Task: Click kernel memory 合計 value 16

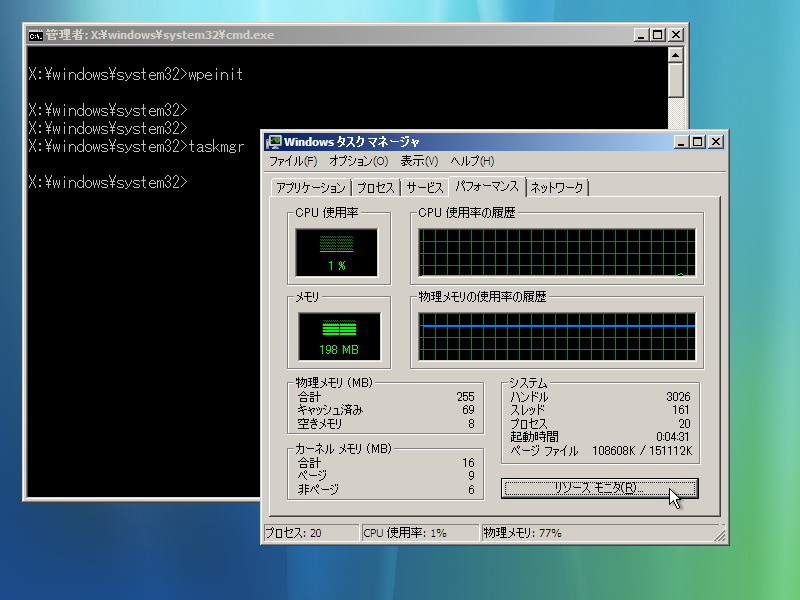Action: (x=468, y=463)
